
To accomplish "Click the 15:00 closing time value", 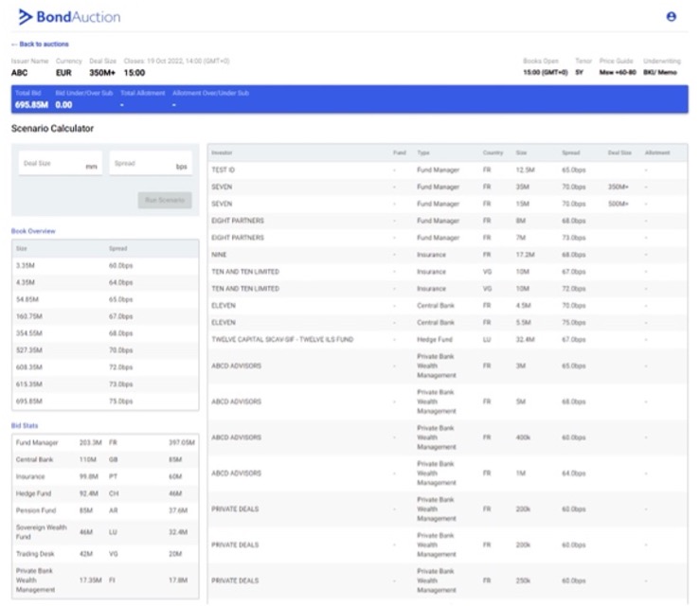I will click(135, 73).
